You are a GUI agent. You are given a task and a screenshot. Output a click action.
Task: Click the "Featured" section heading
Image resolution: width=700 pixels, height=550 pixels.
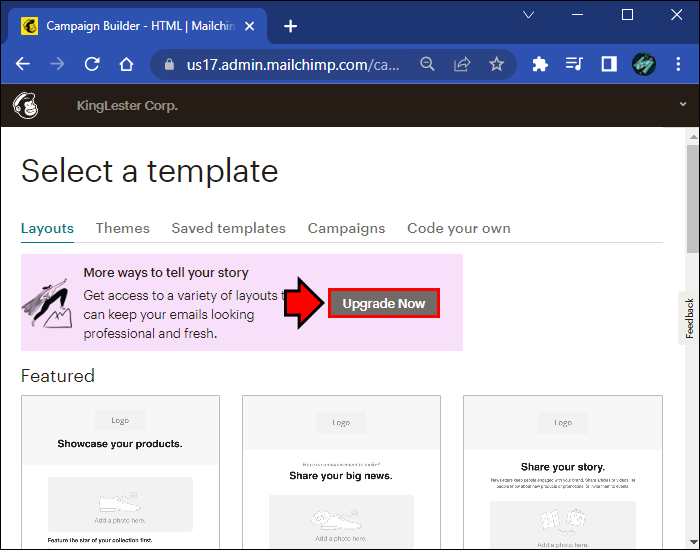(58, 376)
